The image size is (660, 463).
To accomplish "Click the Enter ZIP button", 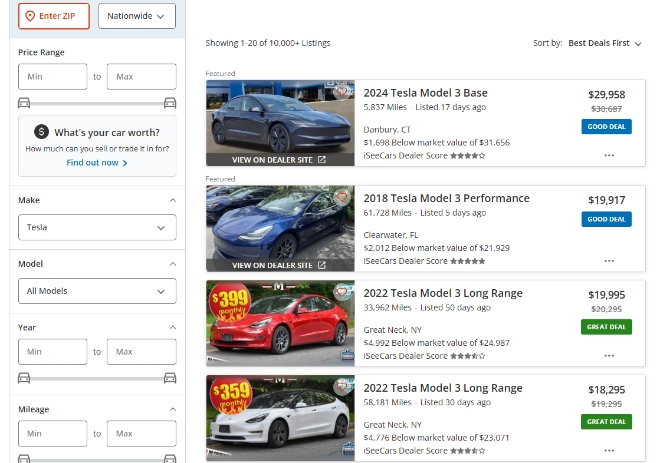I will pos(53,16).
